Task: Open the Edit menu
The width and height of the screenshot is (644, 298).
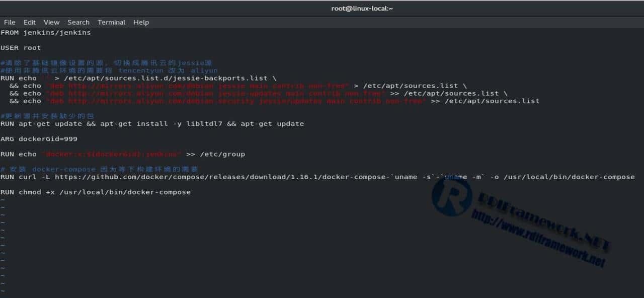Action: tap(29, 22)
